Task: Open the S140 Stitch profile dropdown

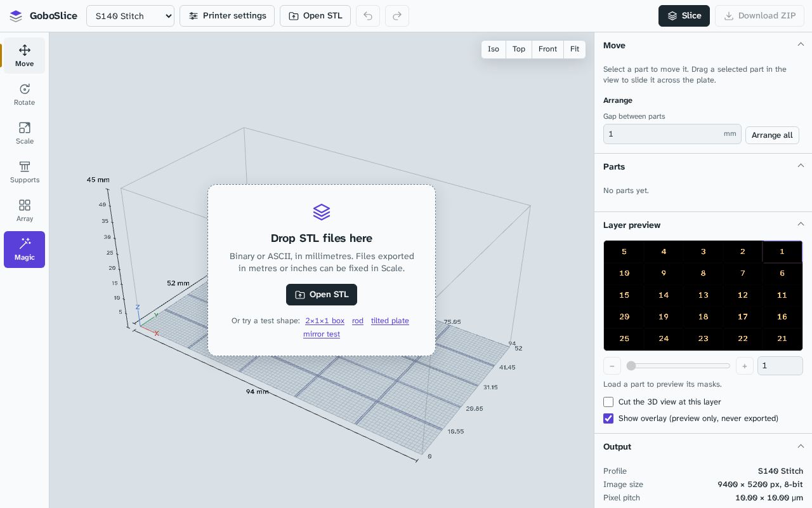Action: click(130, 16)
